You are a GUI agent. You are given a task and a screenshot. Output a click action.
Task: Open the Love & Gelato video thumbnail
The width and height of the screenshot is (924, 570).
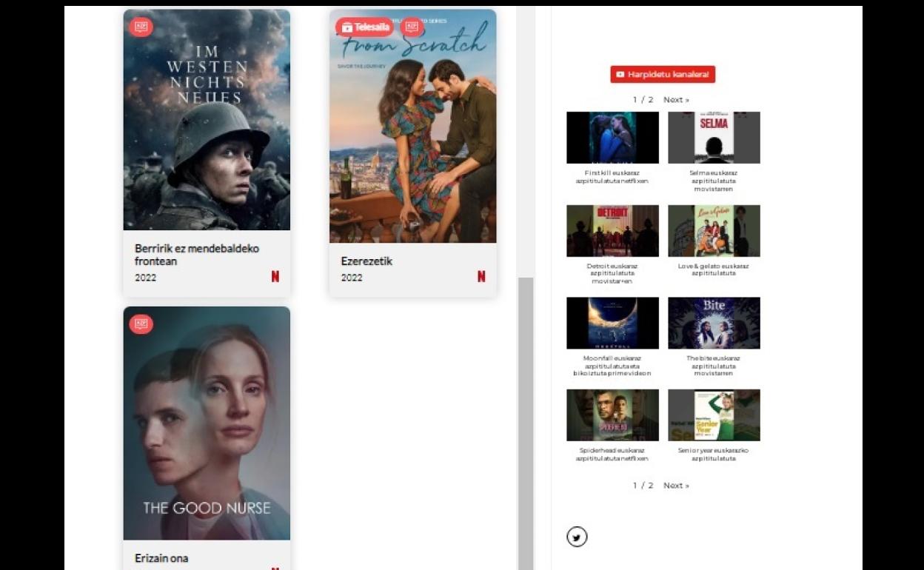714,231
